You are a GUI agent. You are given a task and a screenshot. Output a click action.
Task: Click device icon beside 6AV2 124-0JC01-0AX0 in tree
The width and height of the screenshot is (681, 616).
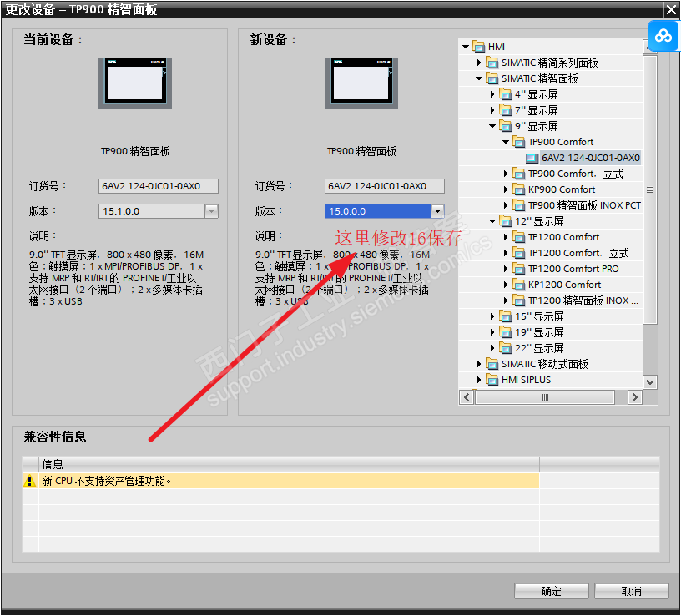tap(532, 158)
